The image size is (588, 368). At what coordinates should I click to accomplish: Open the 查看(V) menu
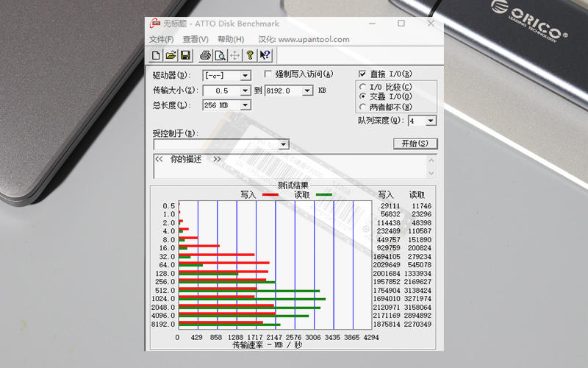pyautogui.click(x=196, y=40)
